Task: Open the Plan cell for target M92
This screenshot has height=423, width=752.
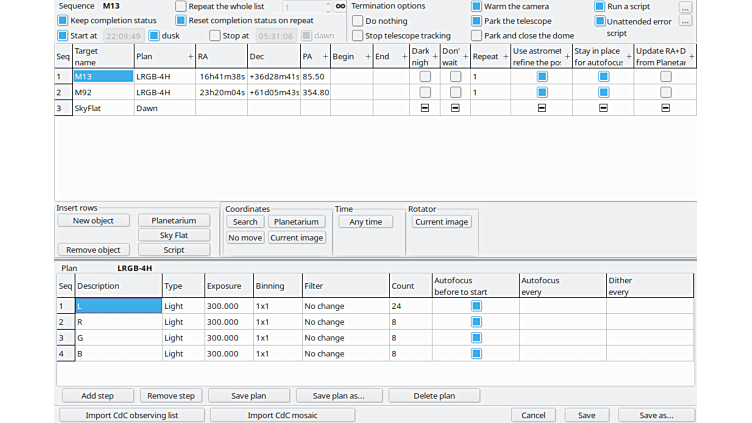Action: [x=164, y=92]
